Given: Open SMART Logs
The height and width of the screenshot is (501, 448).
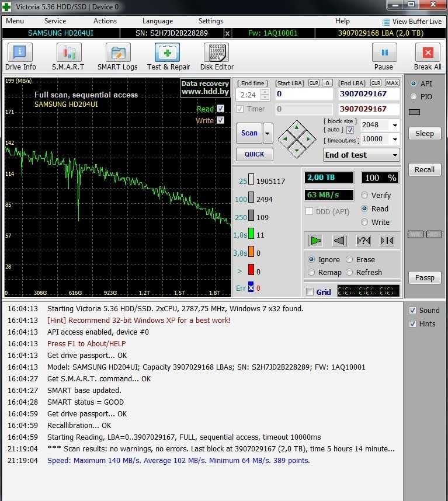Looking at the screenshot, I should (117, 57).
